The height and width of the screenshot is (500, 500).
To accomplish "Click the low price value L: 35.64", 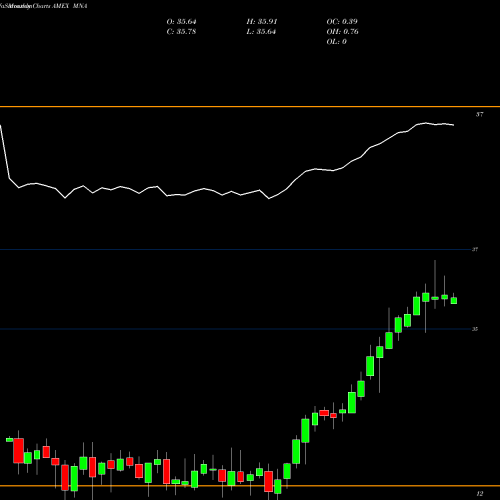I will click(x=262, y=32).
